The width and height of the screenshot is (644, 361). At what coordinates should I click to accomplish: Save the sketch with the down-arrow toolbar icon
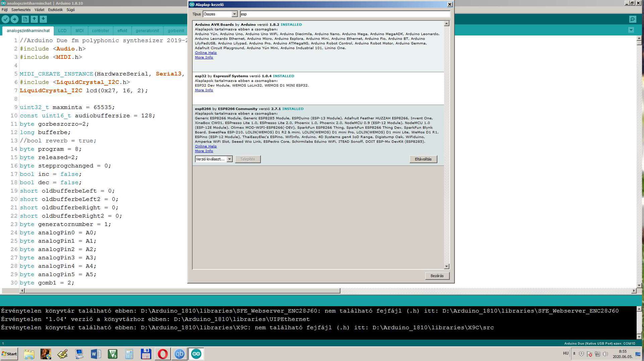pos(43,19)
